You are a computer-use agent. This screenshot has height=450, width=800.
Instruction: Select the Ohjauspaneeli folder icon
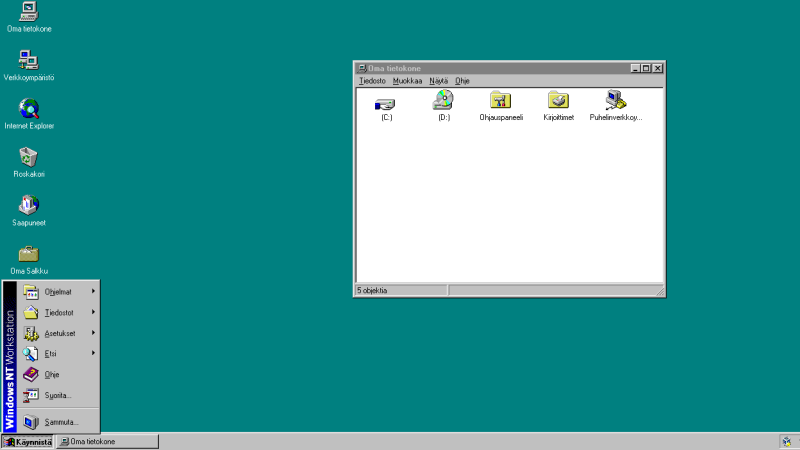click(501, 106)
